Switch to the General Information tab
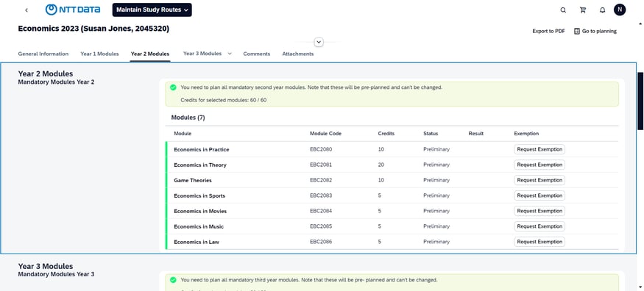Image resolution: width=644 pixels, height=291 pixels. [x=43, y=54]
